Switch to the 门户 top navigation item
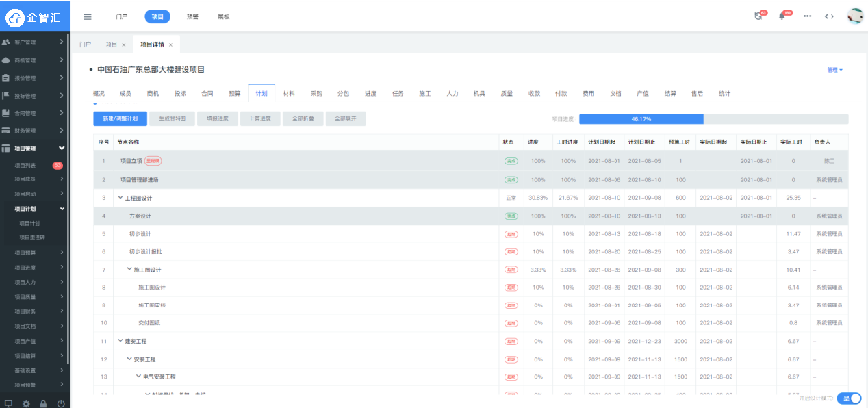Image resolution: width=868 pixels, height=408 pixels. point(121,16)
